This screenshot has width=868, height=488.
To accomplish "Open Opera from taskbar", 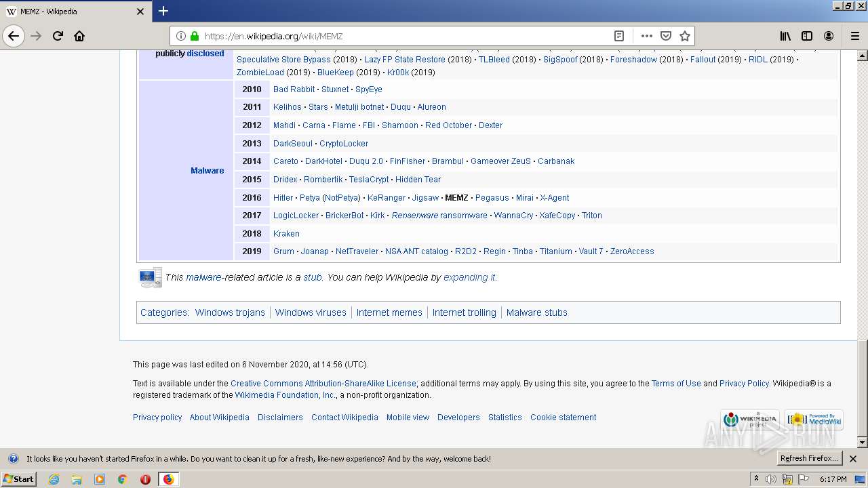I will pyautogui.click(x=145, y=479).
